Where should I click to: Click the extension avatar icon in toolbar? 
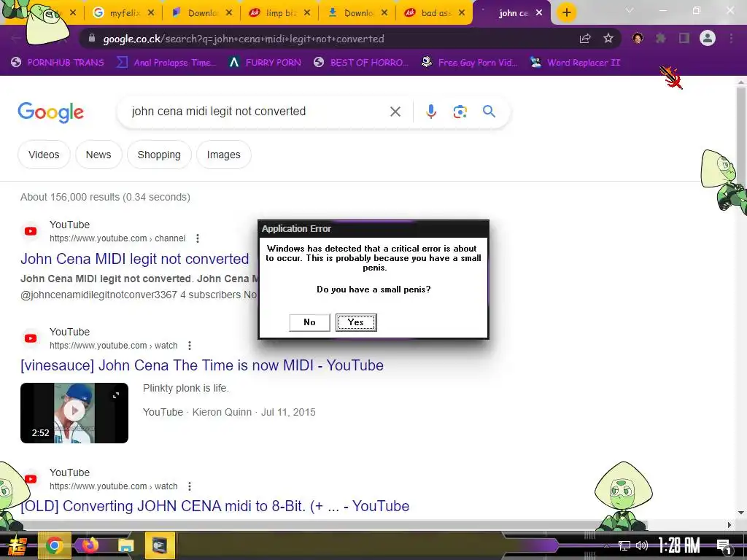[638, 38]
